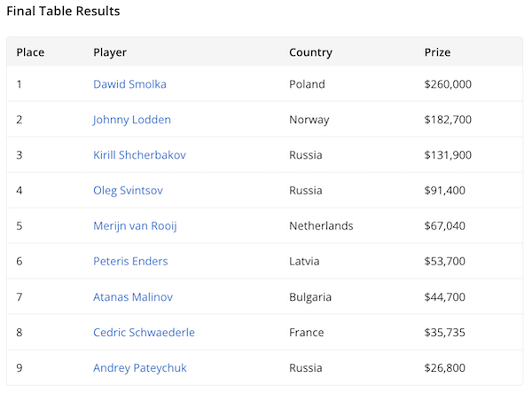
Task: Click the Final Table Results heading
Action: pyautogui.click(x=63, y=12)
